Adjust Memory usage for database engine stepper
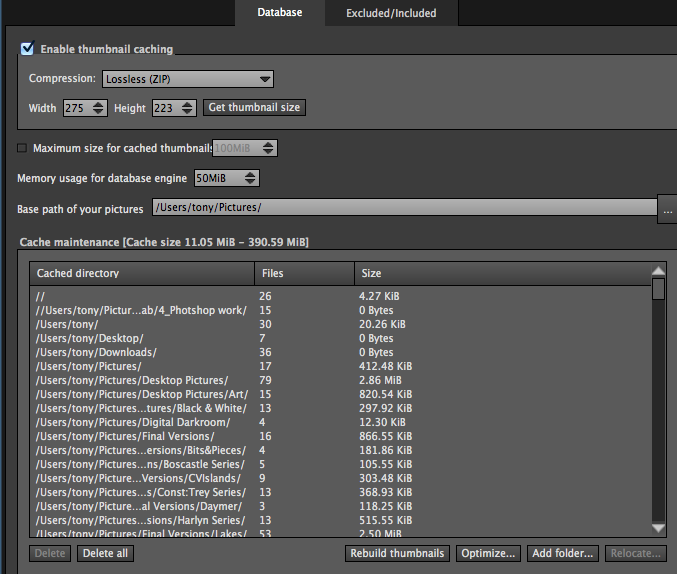Image resolution: width=677 pixels, height=574 pixels. pos(250,178)
